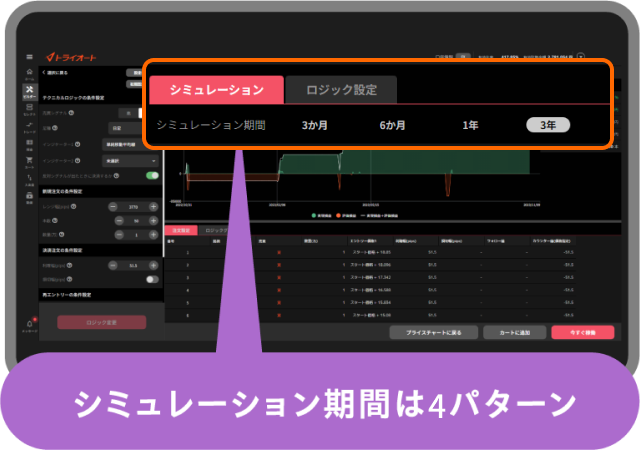Show help for 売買シグナル
640x450 pixels.
point(71,113)
